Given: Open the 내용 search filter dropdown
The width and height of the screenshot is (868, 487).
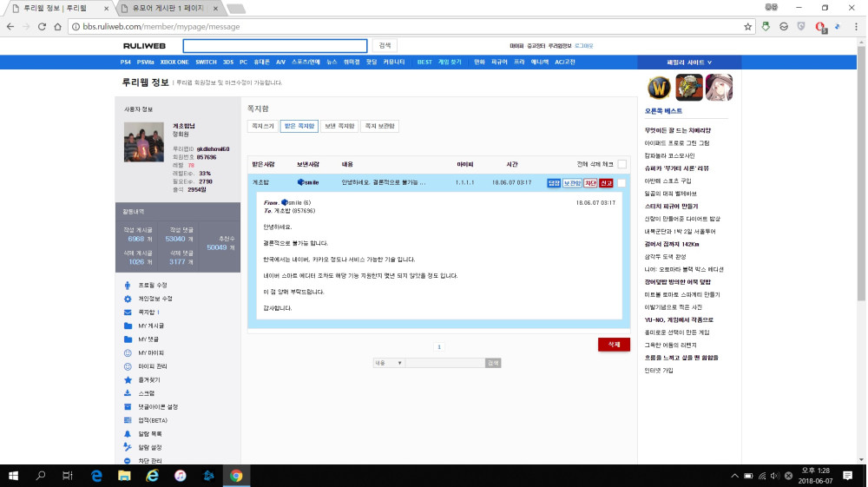Looking at the screenshot, I should 388,363.
